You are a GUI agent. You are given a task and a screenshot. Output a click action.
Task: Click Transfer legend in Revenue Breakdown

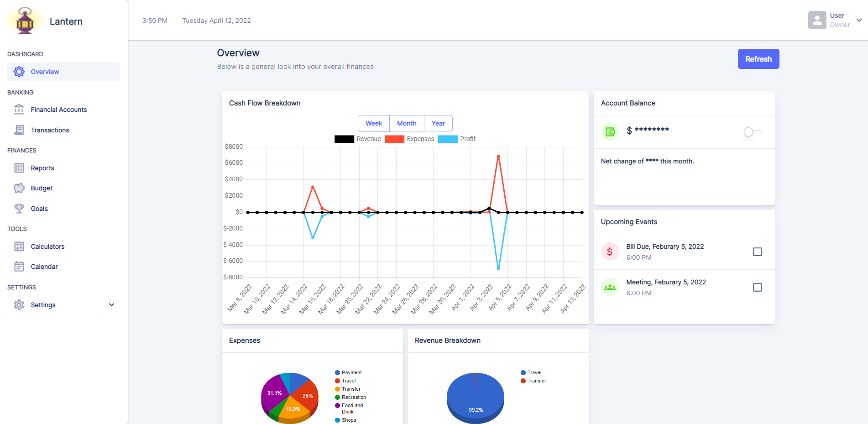point(533,381)
